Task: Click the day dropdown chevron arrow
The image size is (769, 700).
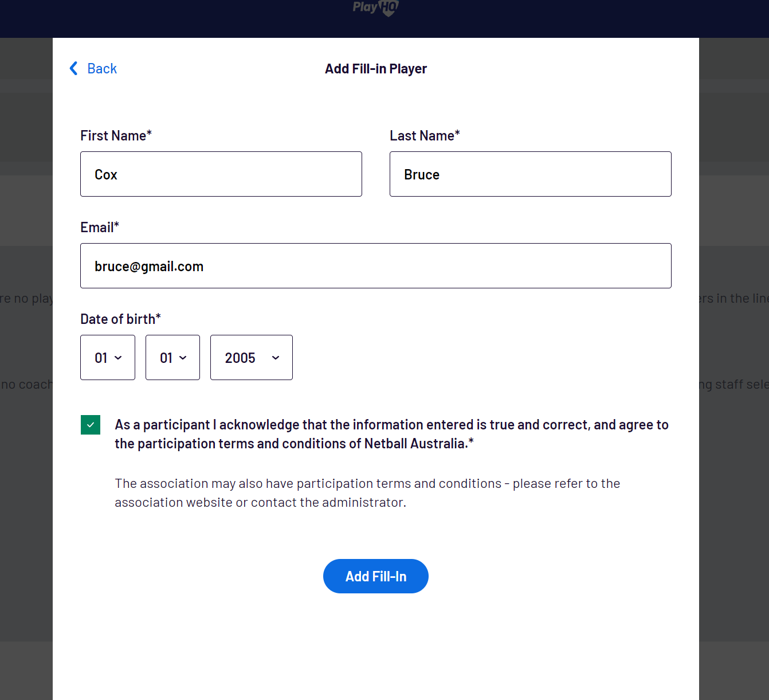Action: point(118,358)
